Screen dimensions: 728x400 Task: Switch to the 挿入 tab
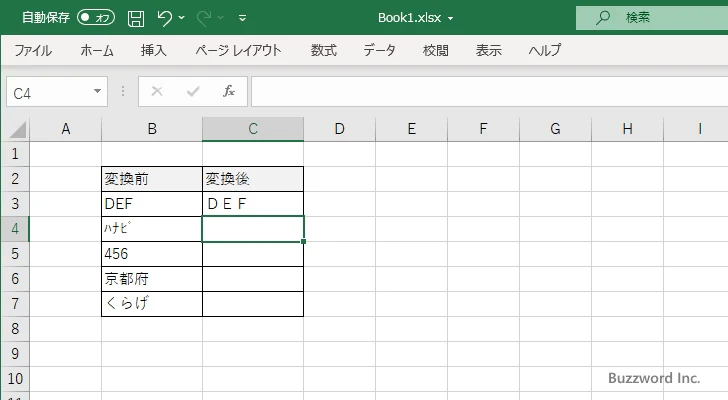(x=154, y=50)
